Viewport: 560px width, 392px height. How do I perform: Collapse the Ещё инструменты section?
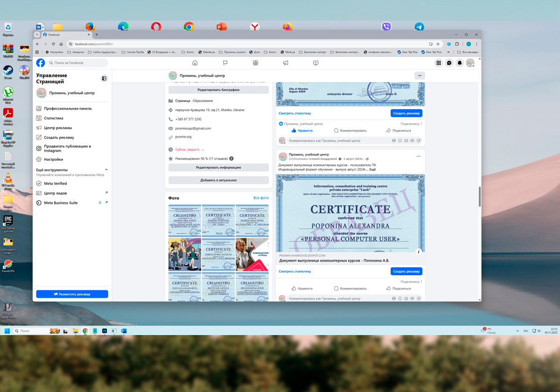[x=106, y=170]
